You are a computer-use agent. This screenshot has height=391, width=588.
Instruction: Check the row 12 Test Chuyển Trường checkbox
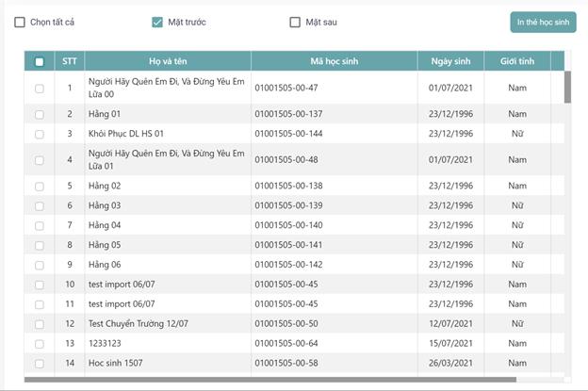[39, 324]
